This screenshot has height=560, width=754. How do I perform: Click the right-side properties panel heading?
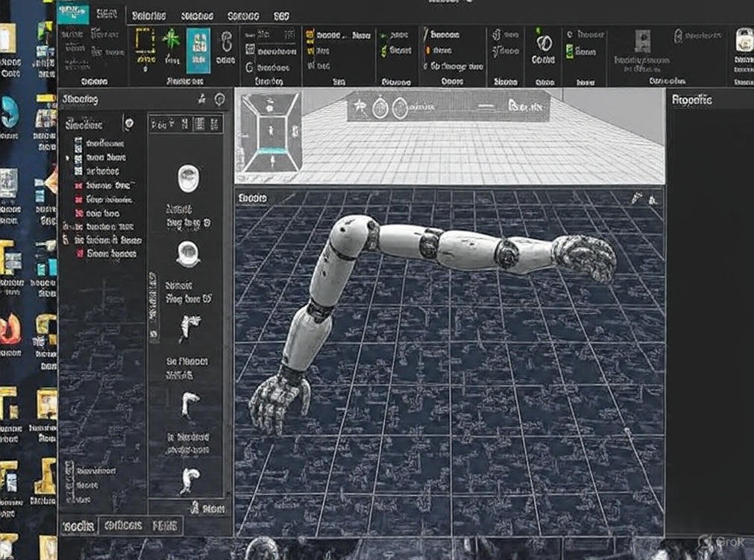point(691,100)
